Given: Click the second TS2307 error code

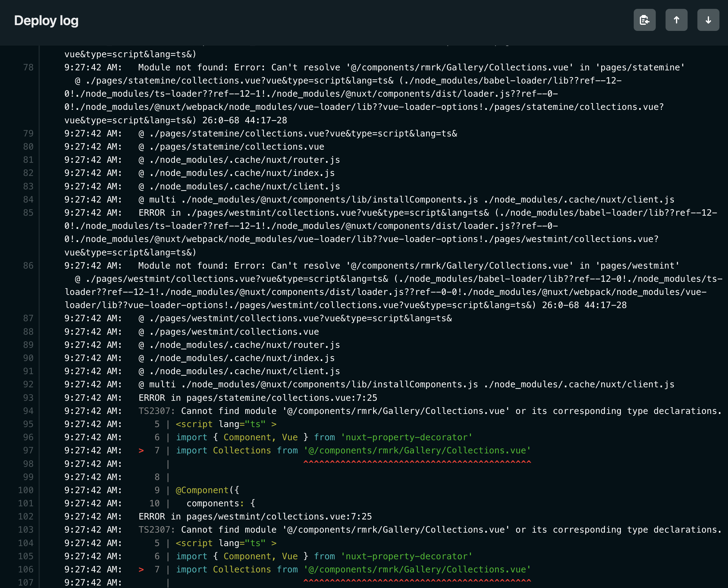Looking at the screenshot, I should (156, 530).
